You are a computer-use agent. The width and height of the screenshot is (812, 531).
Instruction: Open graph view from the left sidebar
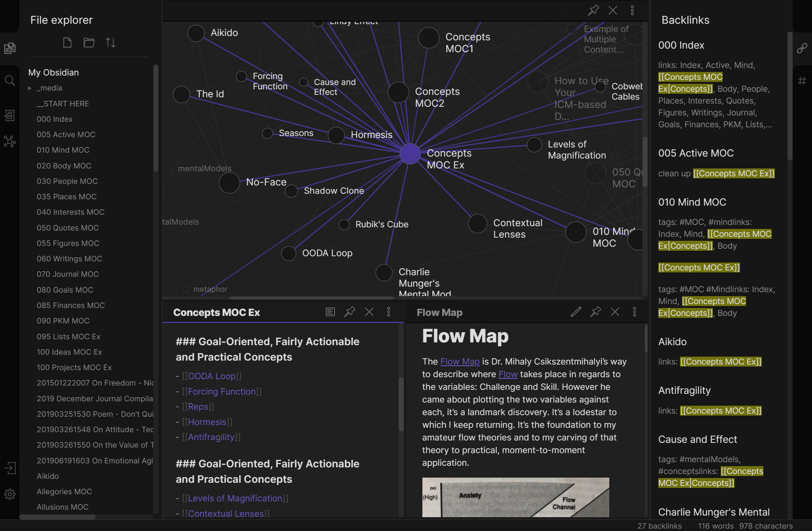click(x=10, y=141)
